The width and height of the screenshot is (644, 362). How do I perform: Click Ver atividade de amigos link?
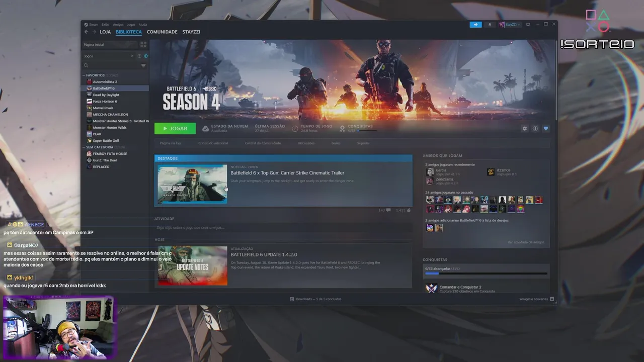[526, 242]
